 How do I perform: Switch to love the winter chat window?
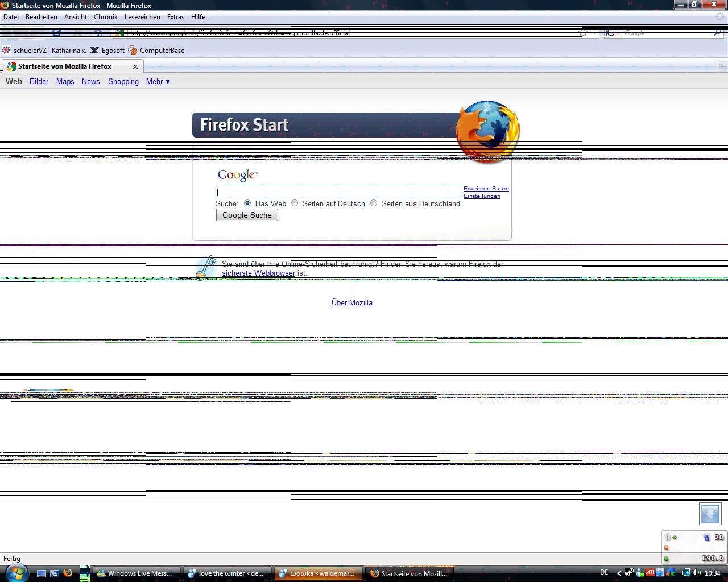point(227,573)
